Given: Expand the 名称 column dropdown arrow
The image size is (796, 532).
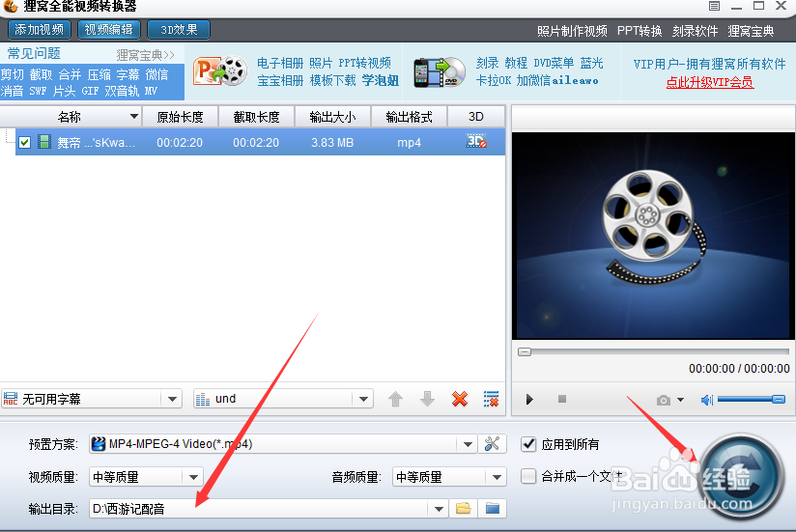Looking at the screenshot, I should coord(134,116).
